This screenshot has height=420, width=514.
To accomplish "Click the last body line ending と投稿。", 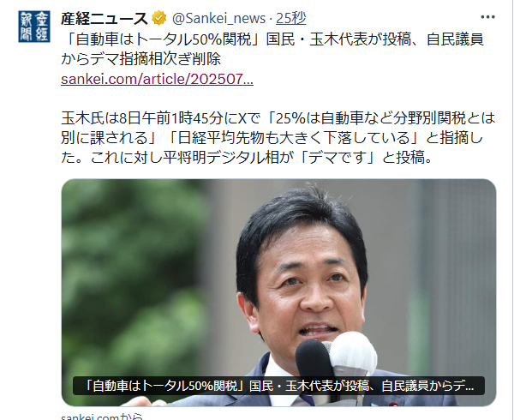I will (x=247, y=158).
